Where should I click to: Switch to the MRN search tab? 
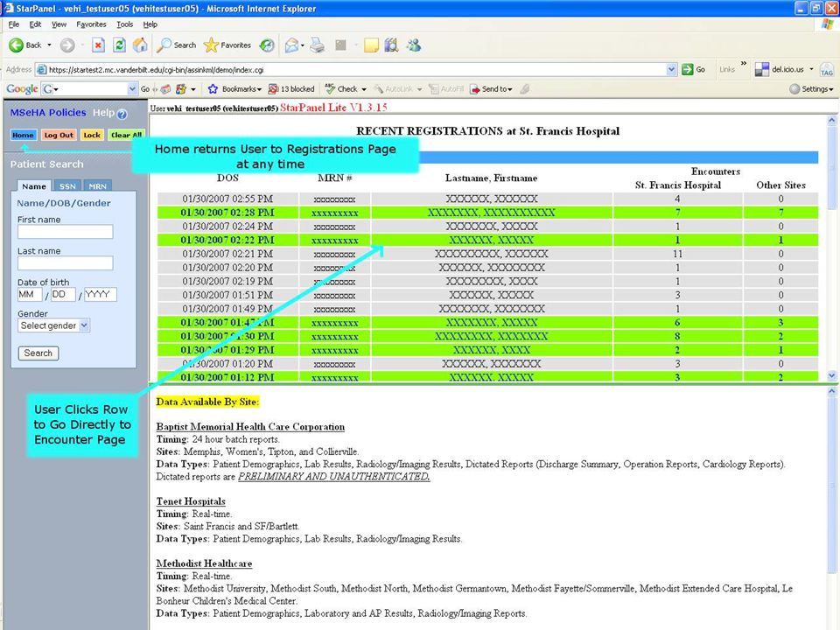[97, 185]
